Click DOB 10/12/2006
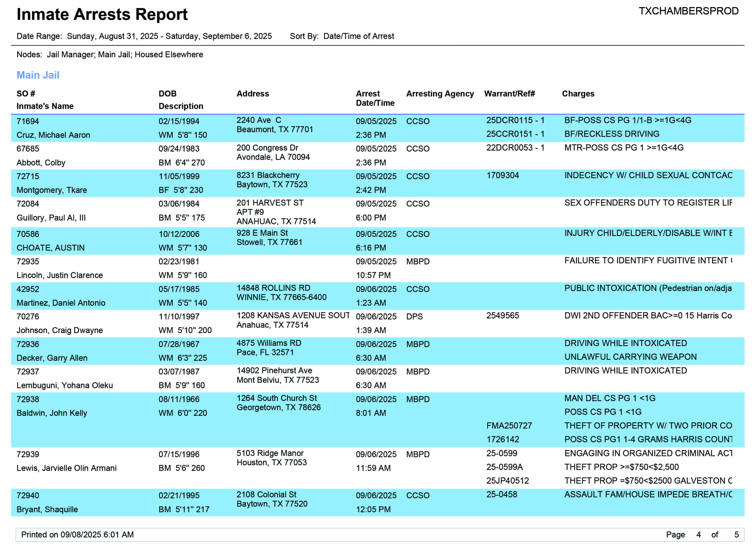The height and width of the screenshot is (545, 756). point(179,234)
